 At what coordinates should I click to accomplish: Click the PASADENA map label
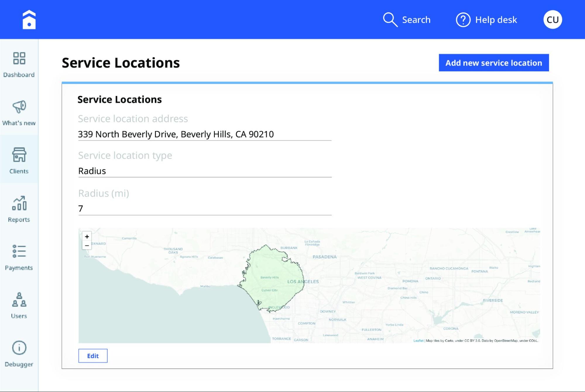[325, 257]
